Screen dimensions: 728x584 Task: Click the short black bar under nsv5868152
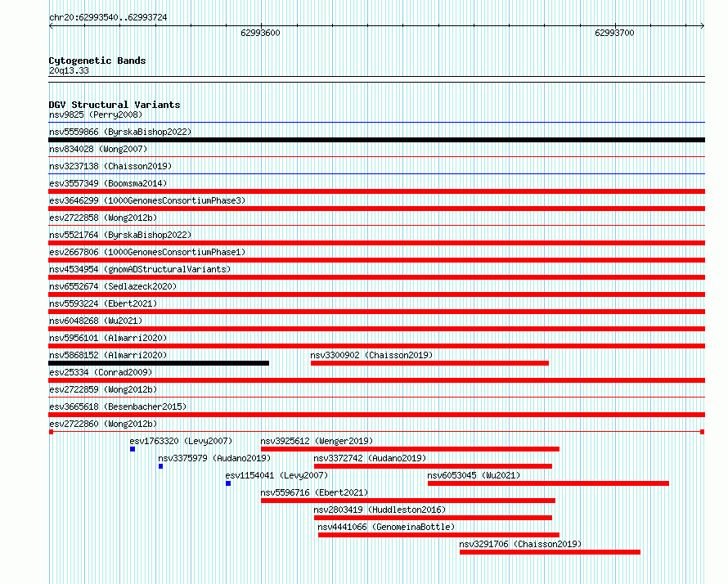coord(159,363)
